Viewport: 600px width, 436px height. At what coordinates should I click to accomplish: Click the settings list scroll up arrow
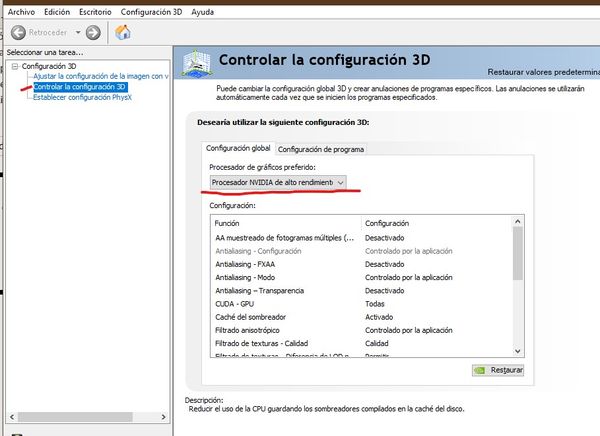(518, 221)
